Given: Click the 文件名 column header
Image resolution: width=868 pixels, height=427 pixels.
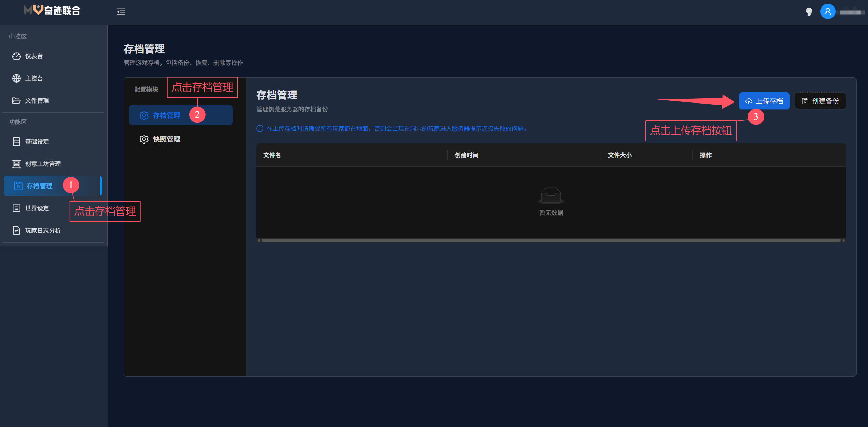Looking at the screenshot, I should [x=272, y=155].
